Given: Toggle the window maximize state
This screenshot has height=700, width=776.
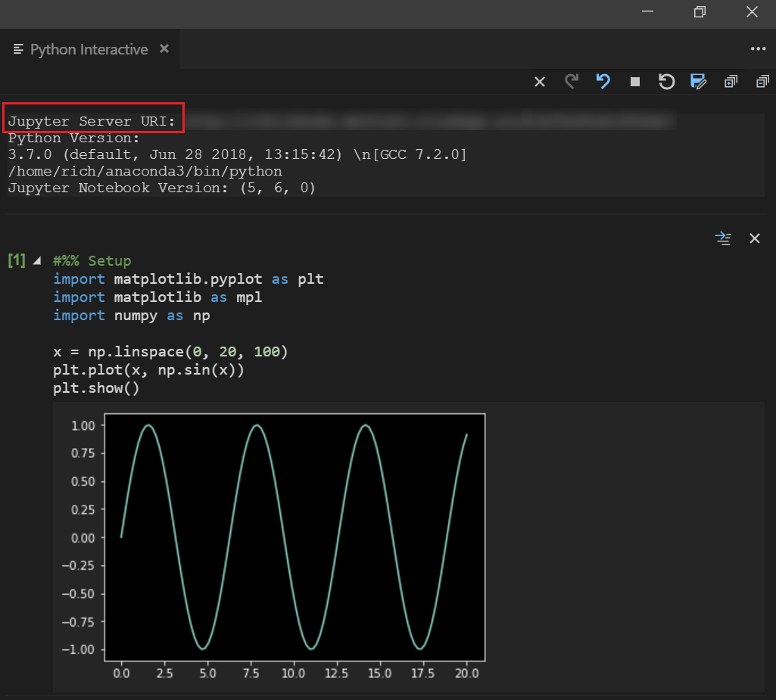Looking at the screenshot, I should coord(699,12).
